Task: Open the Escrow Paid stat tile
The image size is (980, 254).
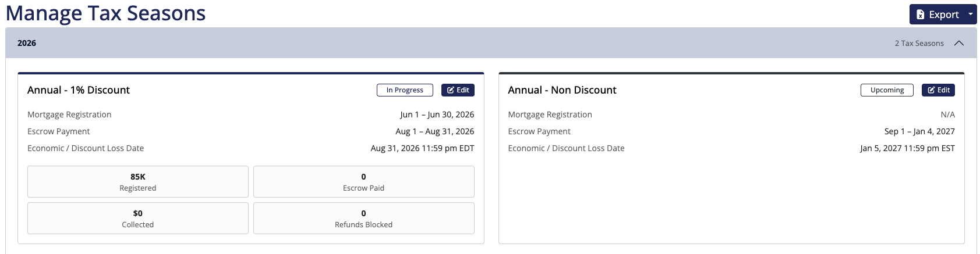Action: click(x=364, y=182)
